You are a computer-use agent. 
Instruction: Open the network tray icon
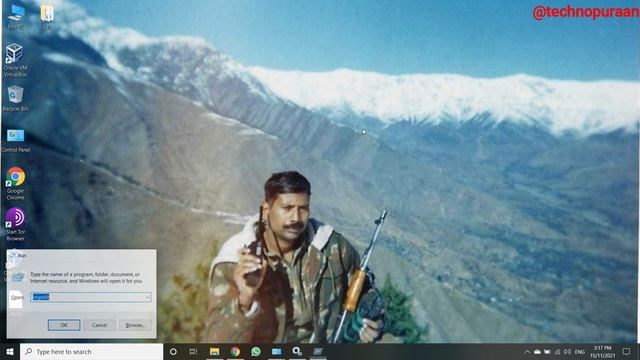click(558, 352)
